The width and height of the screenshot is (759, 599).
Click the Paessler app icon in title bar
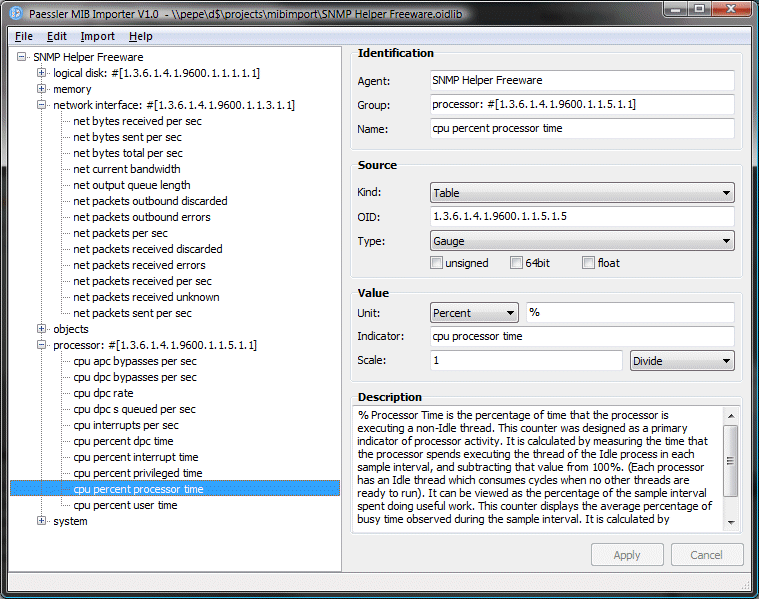point(15,13)
